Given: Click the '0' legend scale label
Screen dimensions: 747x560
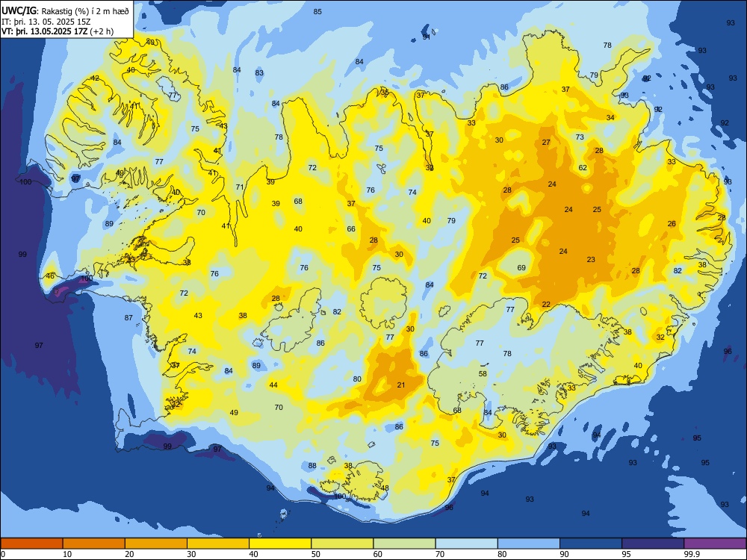Looking at the screenshot, I should point(3,554).
